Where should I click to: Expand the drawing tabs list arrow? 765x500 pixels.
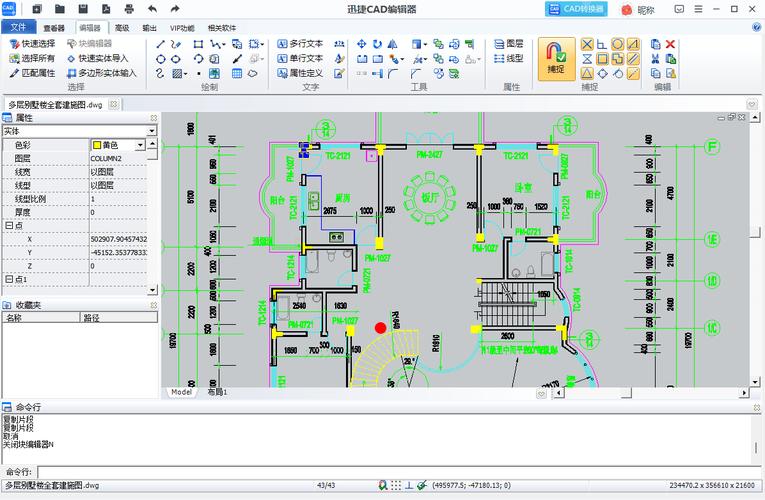[752, 104]
